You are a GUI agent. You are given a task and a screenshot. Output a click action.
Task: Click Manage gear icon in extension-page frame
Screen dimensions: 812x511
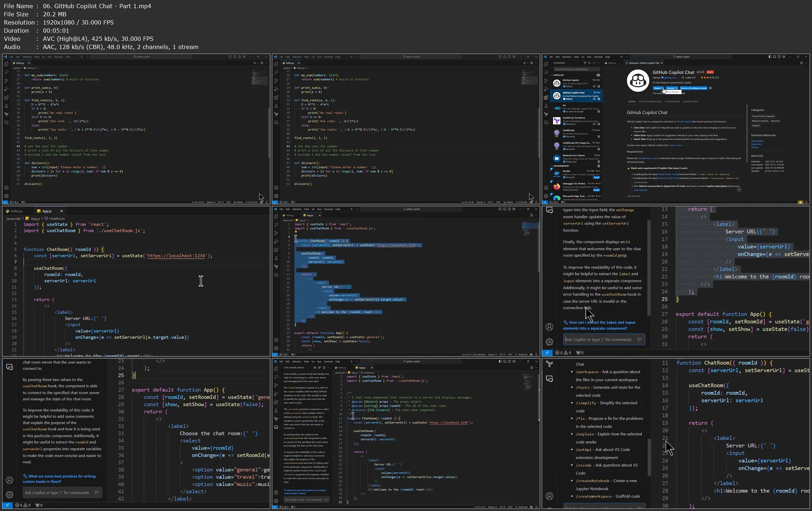point(546,196)
